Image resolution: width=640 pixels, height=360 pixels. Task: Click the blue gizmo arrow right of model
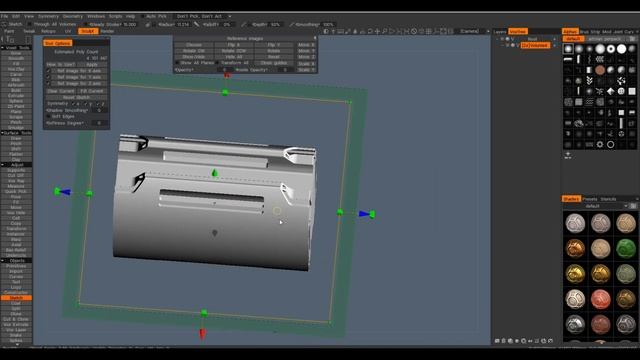click(364, 214)
